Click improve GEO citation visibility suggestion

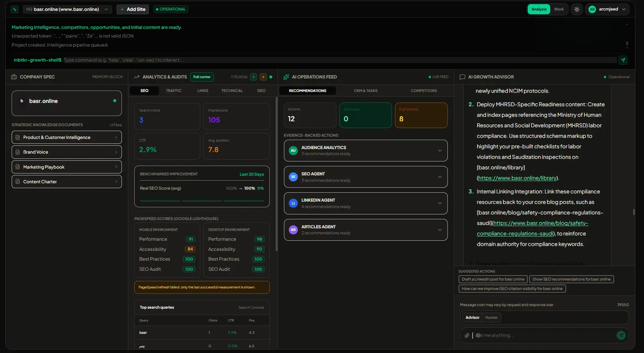512,289
